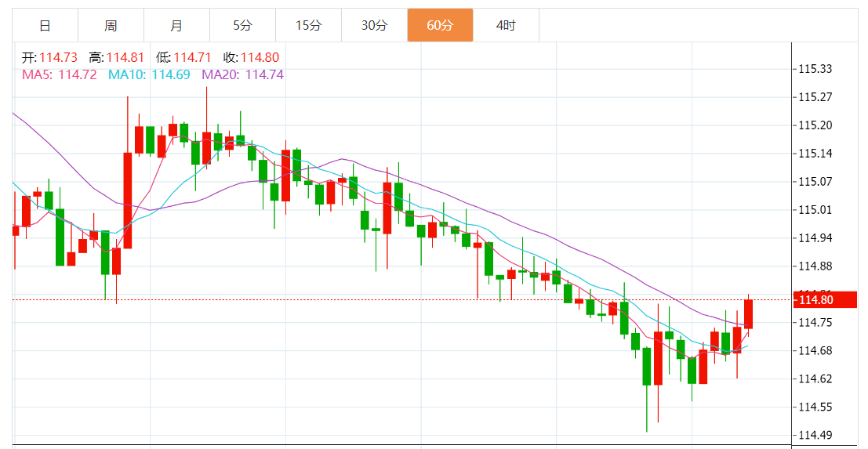Click the active orange 60分 tab
Screen dimensions: 868x449
(440, 26)
